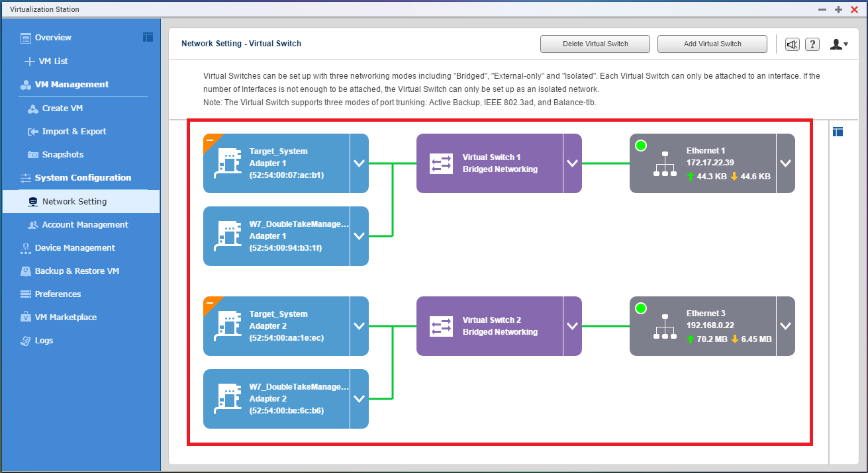Click orange minus badge on Target_System Adapter 1
The width and height of the screenshot is (868, 473).
210,141
